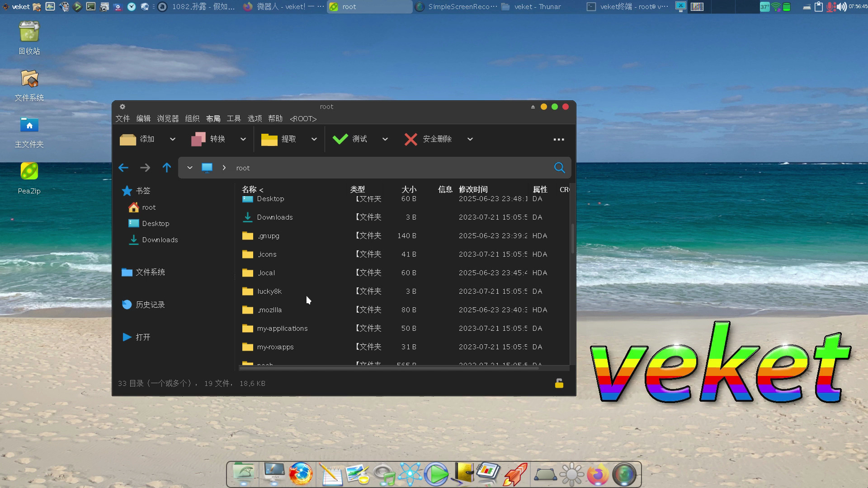Image resolution: width=868 pixels, height=488 pixels.
Task: Go up one directory level
Action: tap(167, 168)
